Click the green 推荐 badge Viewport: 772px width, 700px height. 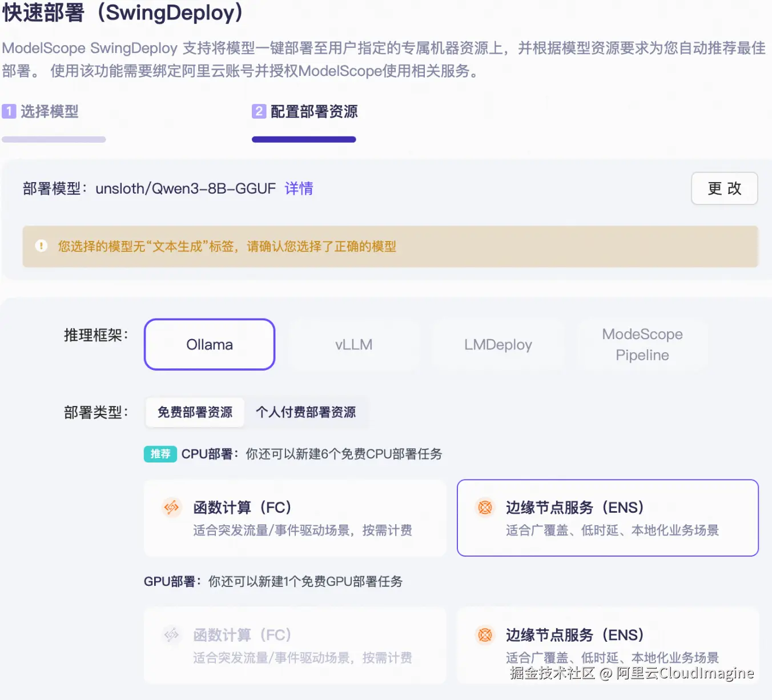(x=160, y=454)
